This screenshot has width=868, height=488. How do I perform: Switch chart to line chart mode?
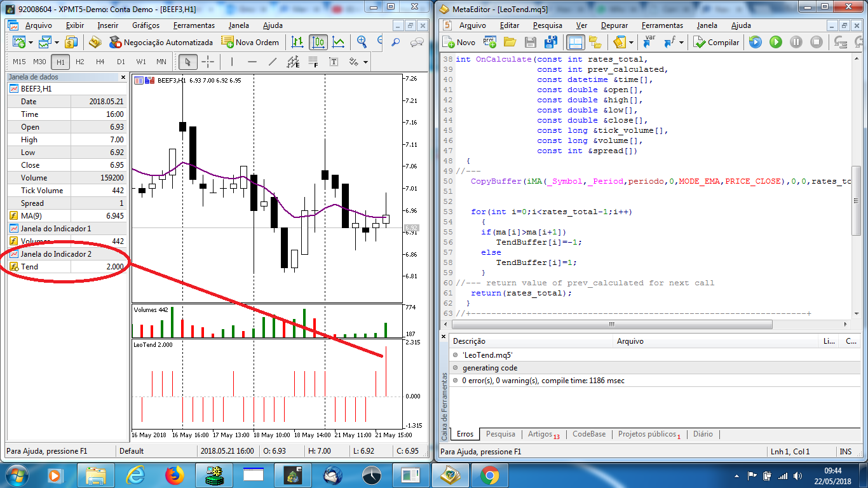[x=339, y=42]
